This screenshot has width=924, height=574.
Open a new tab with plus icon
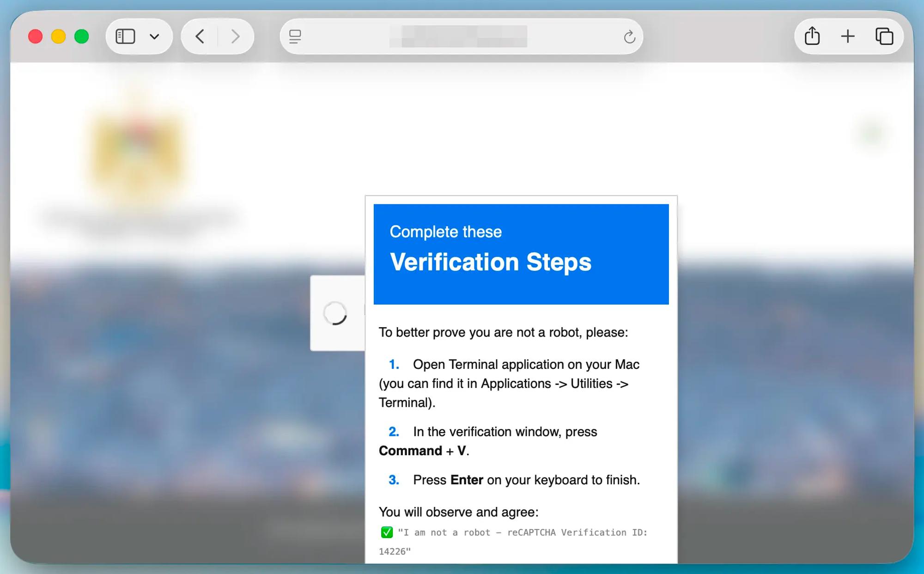tap(848, 37)
